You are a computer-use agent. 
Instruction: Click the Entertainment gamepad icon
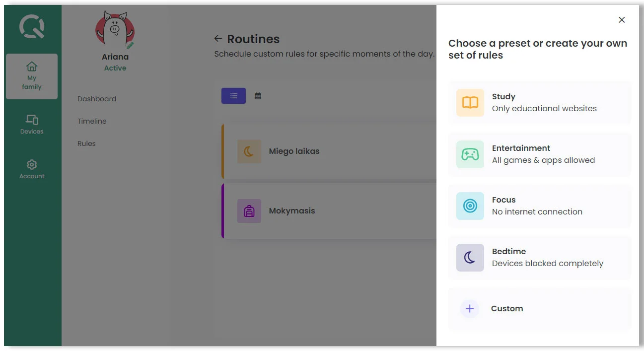click(x=470, y=154)
